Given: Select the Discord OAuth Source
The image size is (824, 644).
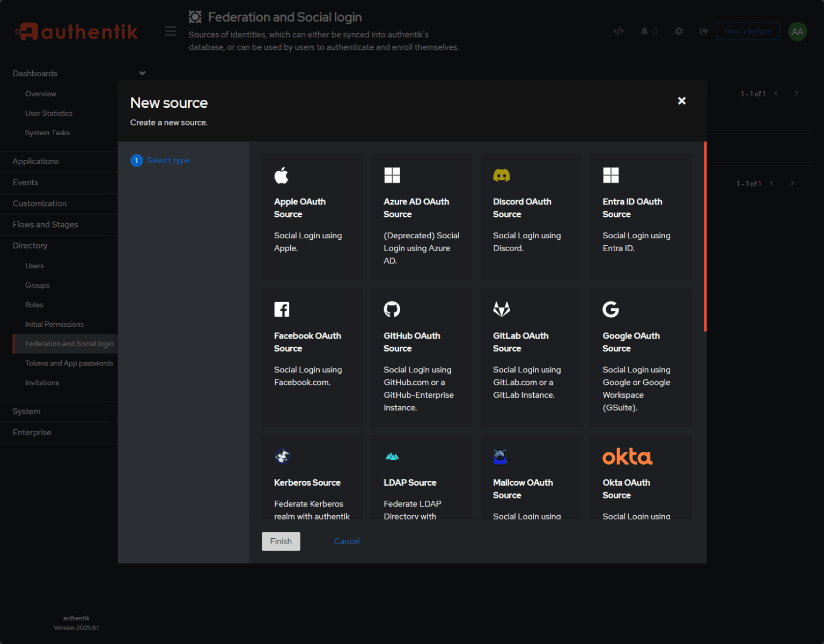Looking at the screenshot, I should tap(530, 217).
